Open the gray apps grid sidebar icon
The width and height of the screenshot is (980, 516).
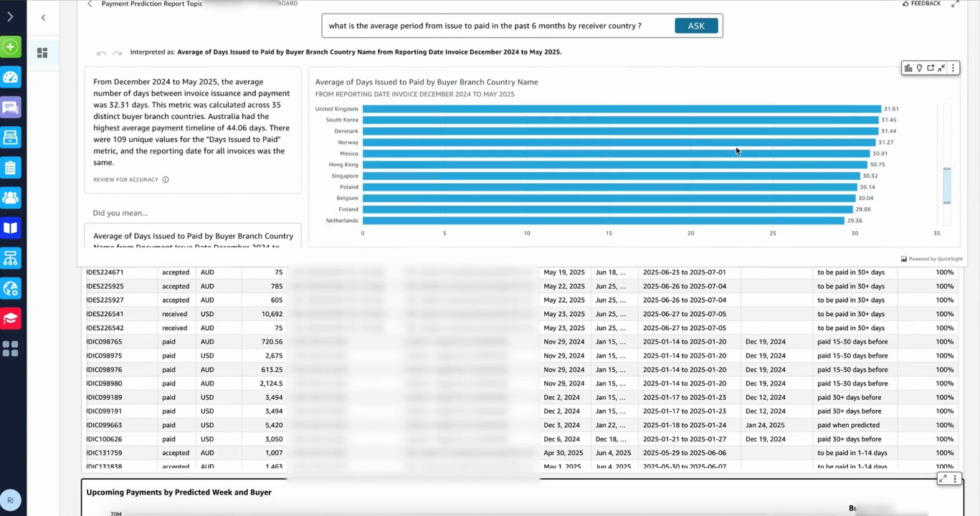click(x=11, y=349)
